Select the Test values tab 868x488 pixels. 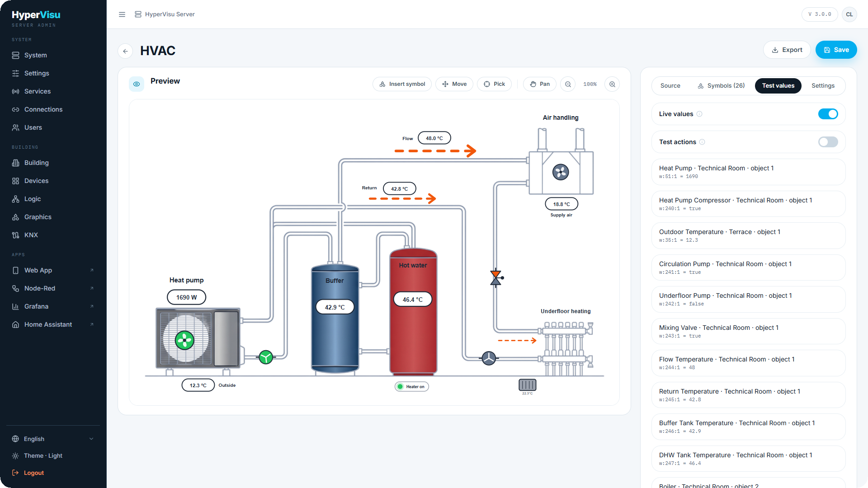tap(778, 86)
